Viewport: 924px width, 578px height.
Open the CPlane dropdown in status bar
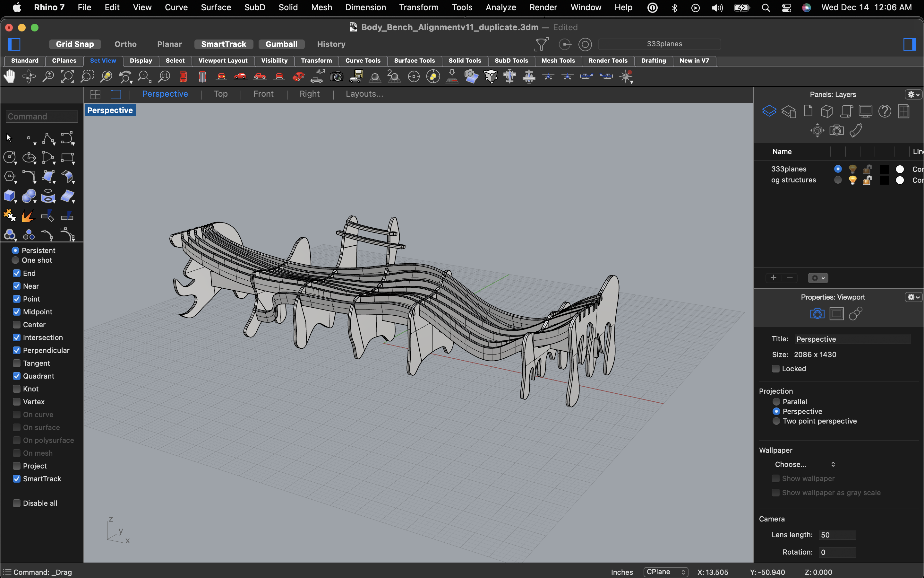point(665,572)
